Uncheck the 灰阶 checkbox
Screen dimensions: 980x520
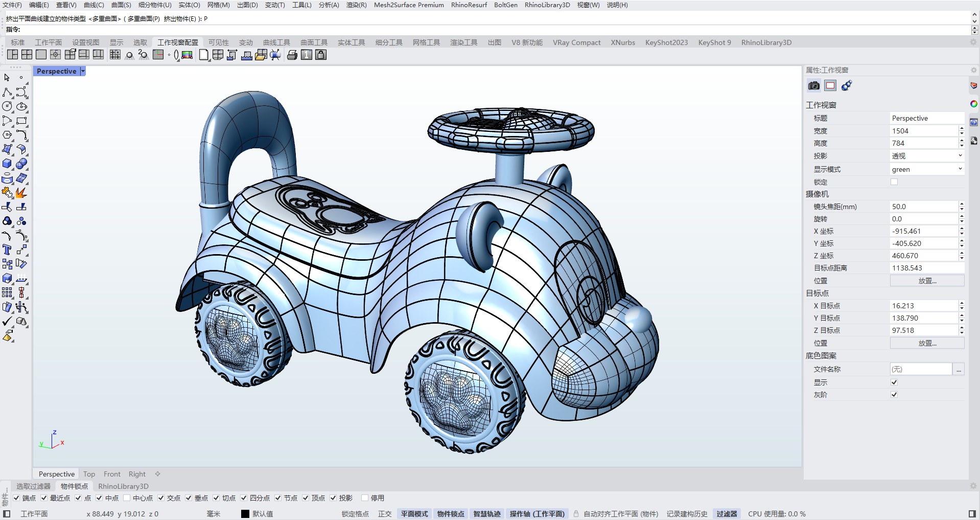coord(894,395)
